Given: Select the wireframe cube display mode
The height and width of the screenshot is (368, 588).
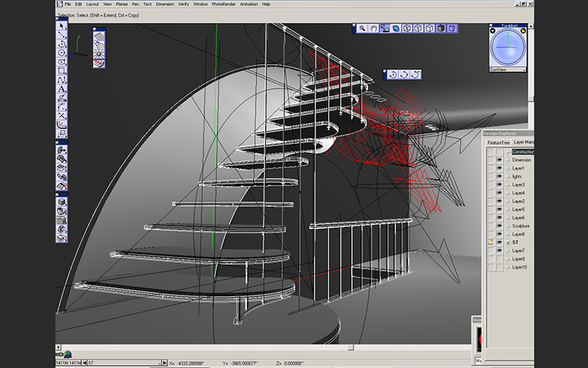Looking at the screenshot, I should point(407,28).
